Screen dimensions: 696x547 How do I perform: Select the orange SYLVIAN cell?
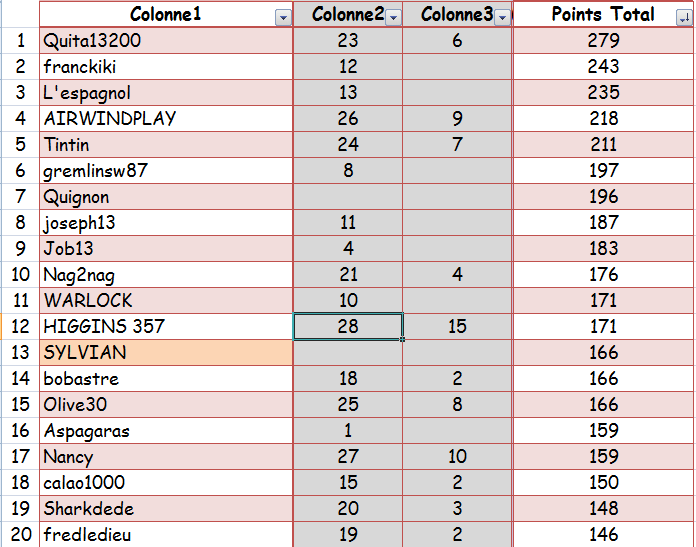(166, 353)
